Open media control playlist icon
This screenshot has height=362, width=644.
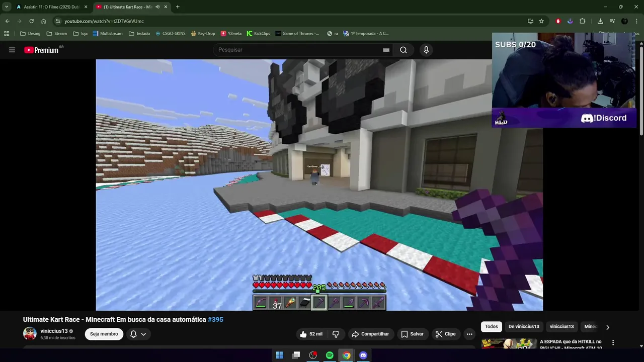click(x=612, y=21)
